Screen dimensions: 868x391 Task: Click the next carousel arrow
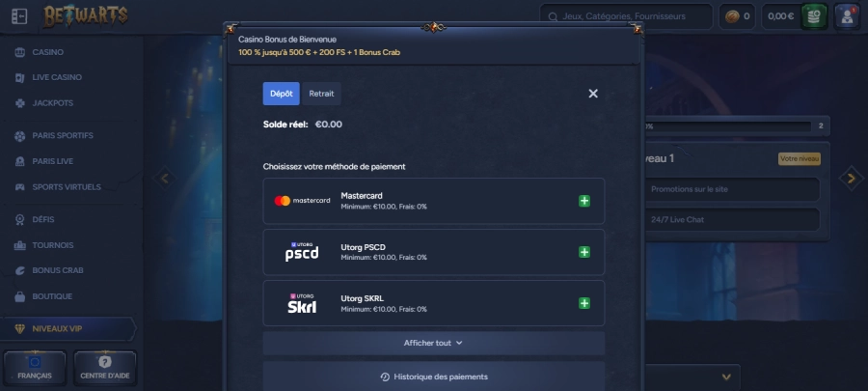pos(852,179)
